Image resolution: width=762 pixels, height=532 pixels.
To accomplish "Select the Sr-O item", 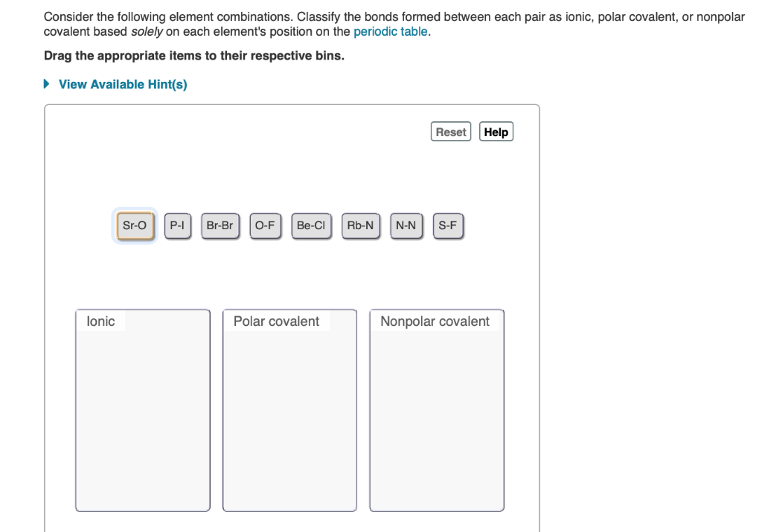I will 134,225.
